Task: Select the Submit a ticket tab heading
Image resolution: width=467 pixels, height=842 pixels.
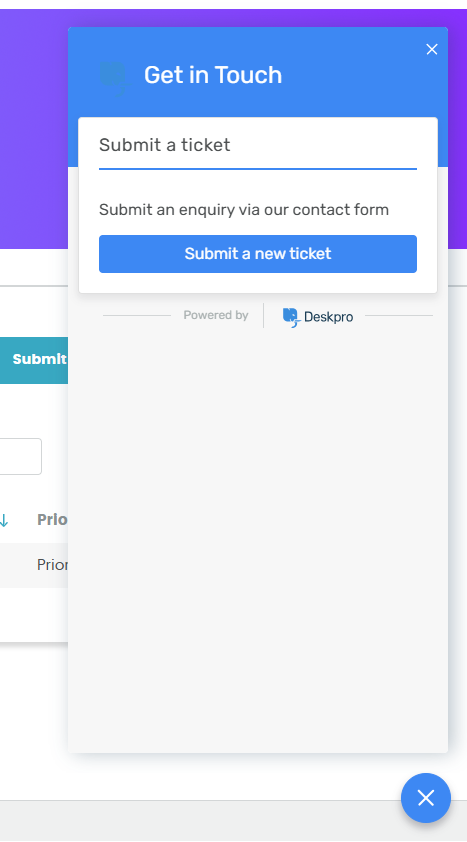Action: point(165,144)
